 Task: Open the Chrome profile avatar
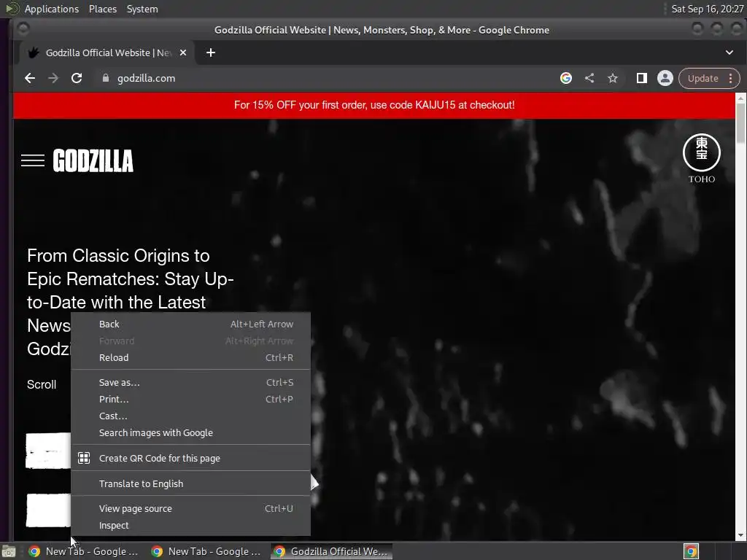(x=665, y=78)
